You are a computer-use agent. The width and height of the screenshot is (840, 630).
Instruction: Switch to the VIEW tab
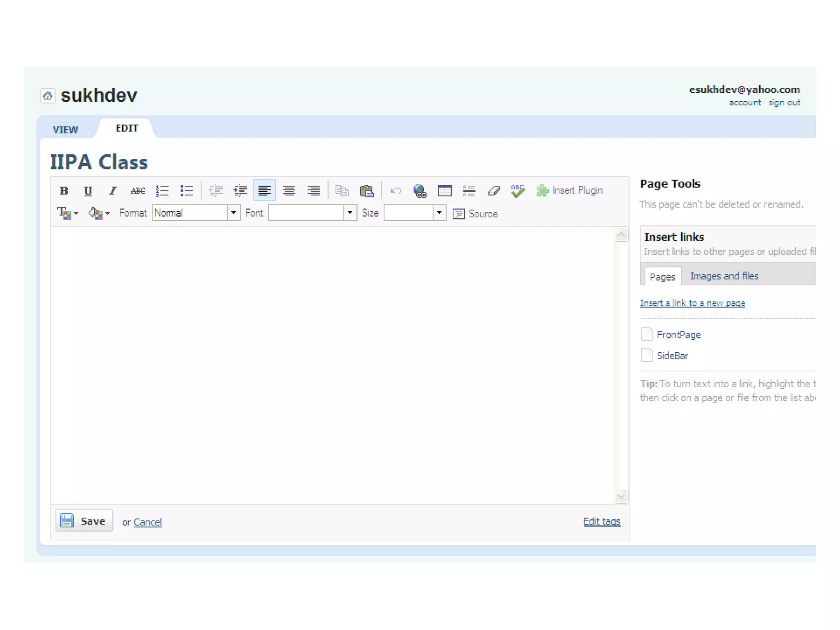coord(65,130)
